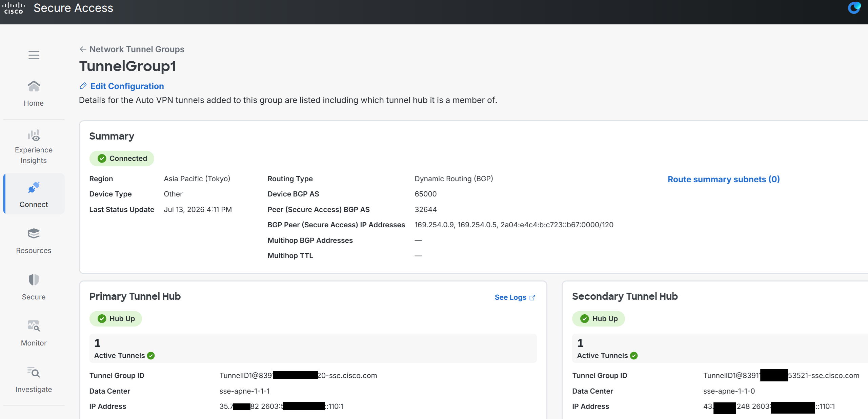Click the Connected status badge
868x419 pixels.
(122, 159)
